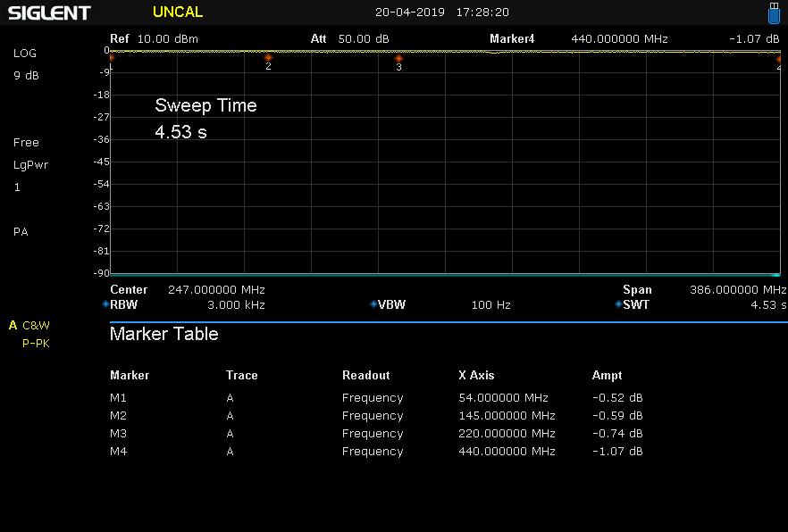Viewport: 788px width, 532px height.
Task: Click the blue indicator beside VBW
Action: [373, 304]
